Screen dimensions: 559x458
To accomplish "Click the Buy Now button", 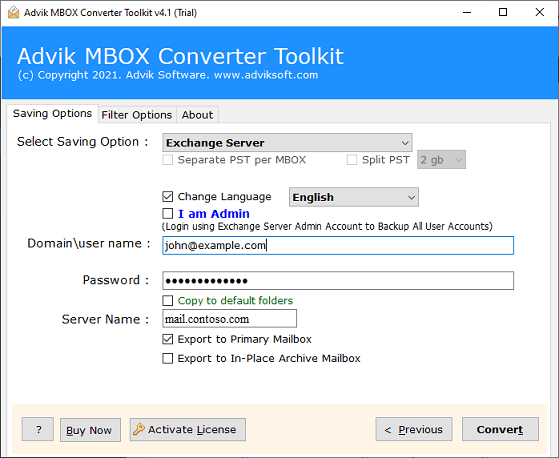I will 90,430.
